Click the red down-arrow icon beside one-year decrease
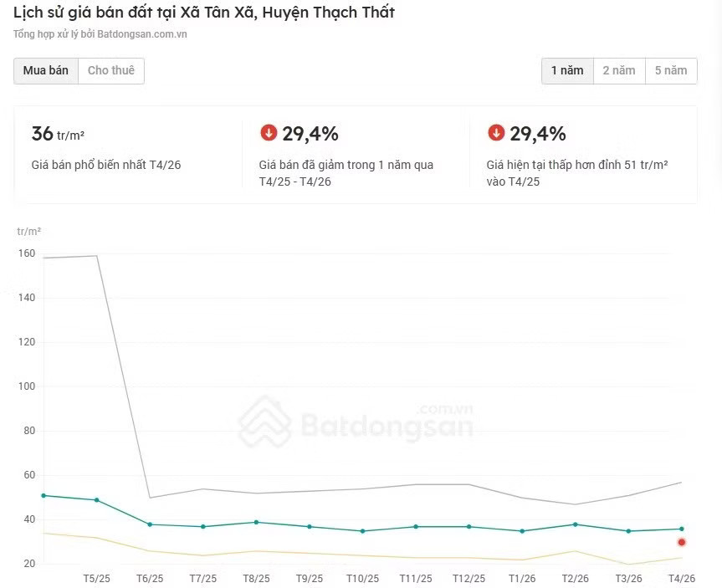This screenshot has width=722, height=588. (x=269, y=133)
